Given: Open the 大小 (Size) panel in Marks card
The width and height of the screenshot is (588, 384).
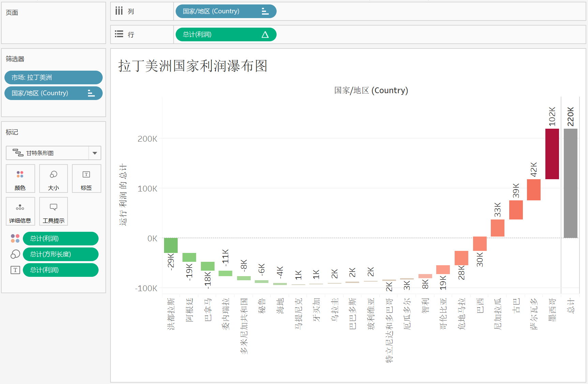Looking at the screenshot, I should [53, 179].
